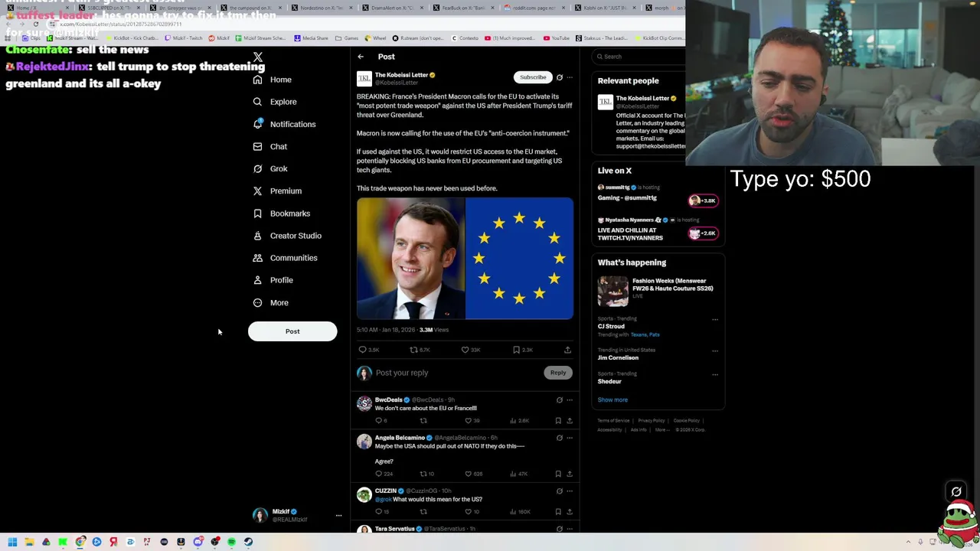Go back using the Post header arrow
Viewport: 980px width, 551px height.
pyautogui.click(x=361, y=57)
